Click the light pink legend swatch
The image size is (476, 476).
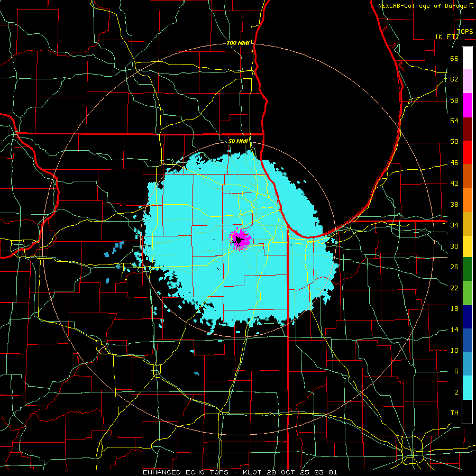[x=467, y=81]
